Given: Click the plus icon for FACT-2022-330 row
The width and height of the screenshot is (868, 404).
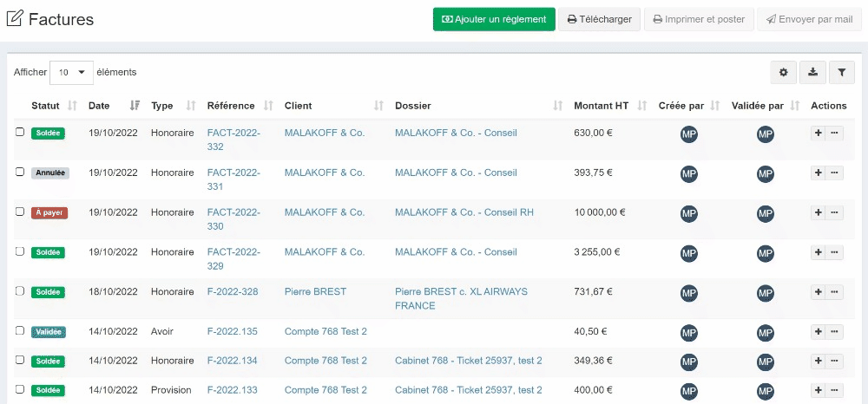Looking at the screenshot, I should tap(819, 212).
